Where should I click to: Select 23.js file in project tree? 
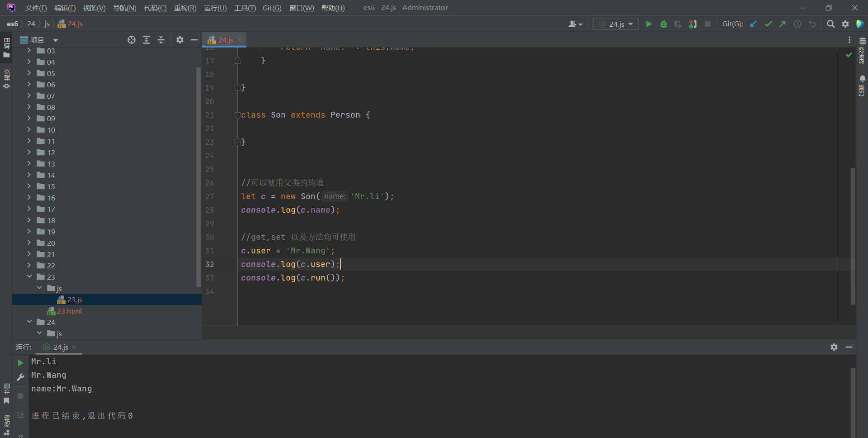tap(75, 300)
